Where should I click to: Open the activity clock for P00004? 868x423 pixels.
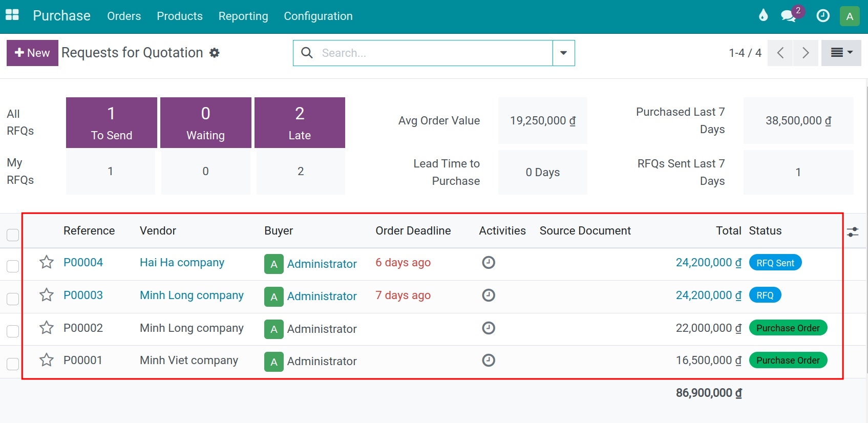(x=489, y=263)
